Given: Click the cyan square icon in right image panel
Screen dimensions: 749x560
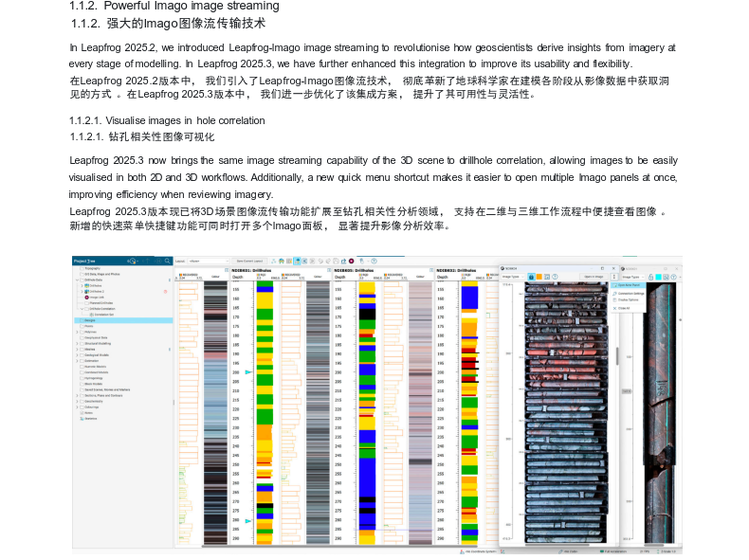Looking at the screenshot, I should (657, 277).
